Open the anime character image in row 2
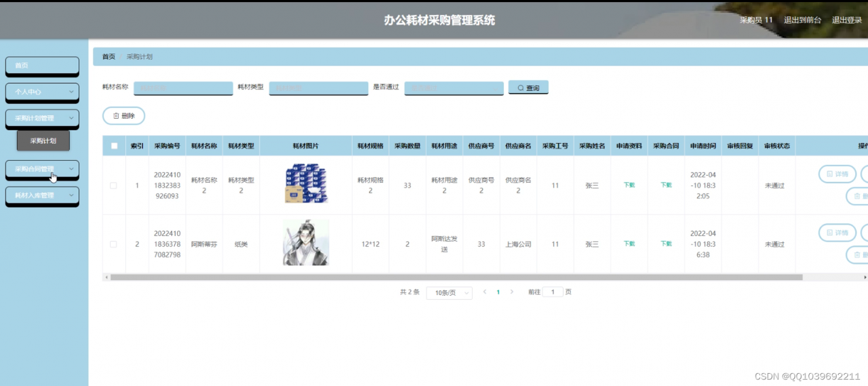Image resolution: width=868 pixels, height=386 pixels. coord(306,242)
